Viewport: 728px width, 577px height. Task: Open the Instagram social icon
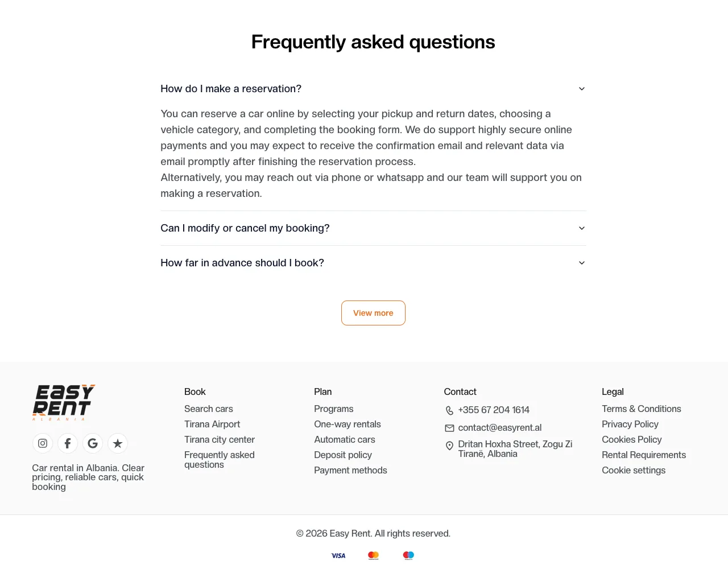coord(43,443)
